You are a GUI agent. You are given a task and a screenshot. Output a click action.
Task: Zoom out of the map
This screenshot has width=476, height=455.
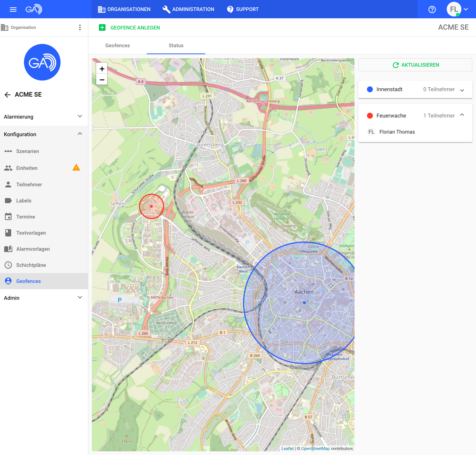coord(102,80)
